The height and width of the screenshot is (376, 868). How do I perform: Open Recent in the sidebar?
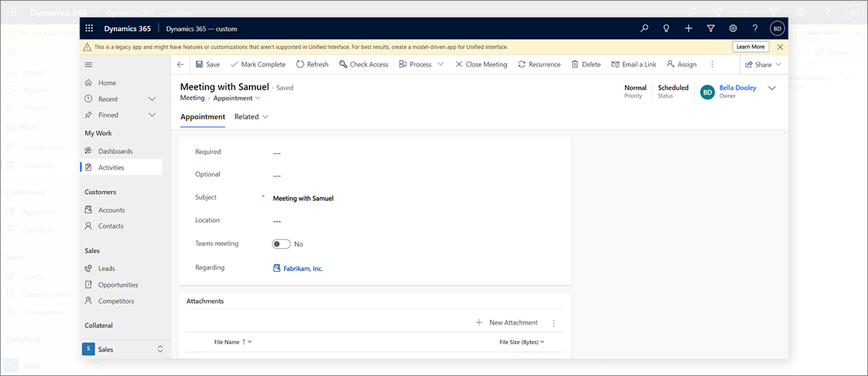coord(109,99)
